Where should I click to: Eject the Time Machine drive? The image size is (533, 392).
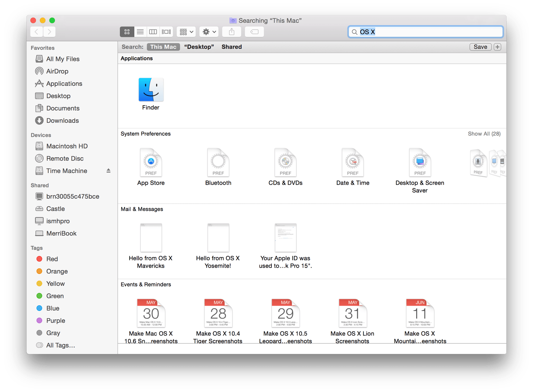click(x=108, y=171)
